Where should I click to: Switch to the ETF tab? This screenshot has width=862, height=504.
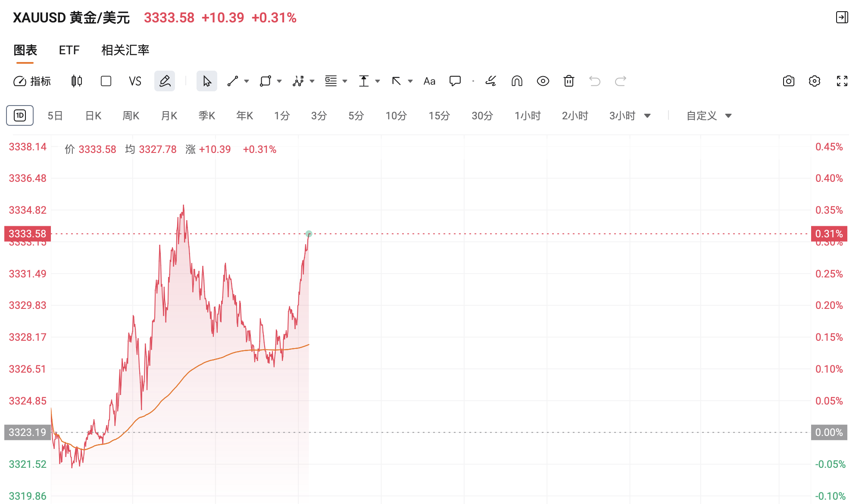tap(69, 50)
